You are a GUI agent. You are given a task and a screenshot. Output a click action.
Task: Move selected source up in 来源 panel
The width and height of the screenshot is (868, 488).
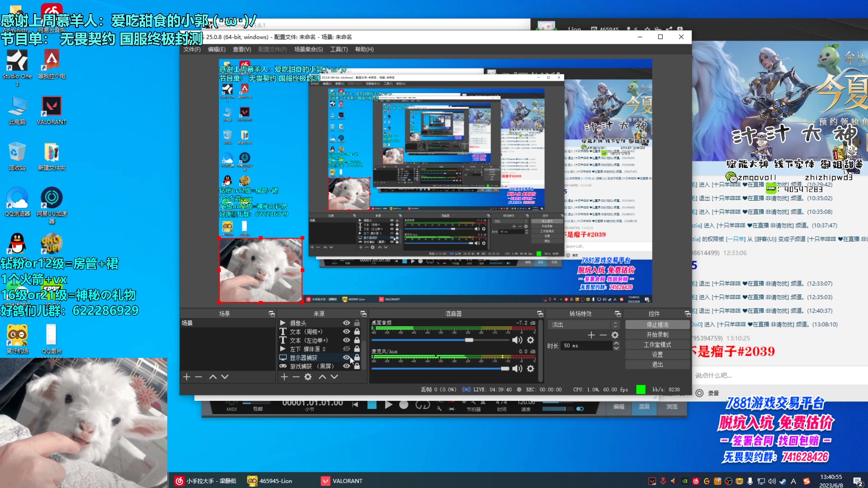click(322, 376)
